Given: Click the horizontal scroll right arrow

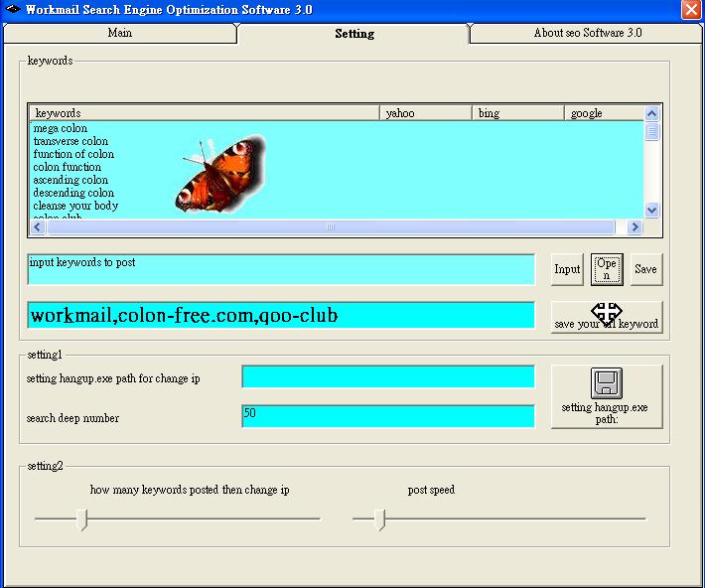Looking at the screenshot, I should (634, 227).
